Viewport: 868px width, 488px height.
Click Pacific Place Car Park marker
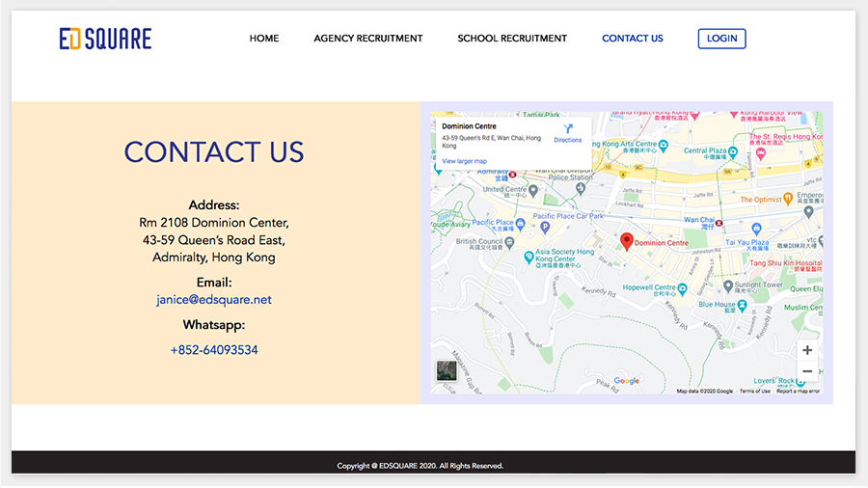pos(545,227)
